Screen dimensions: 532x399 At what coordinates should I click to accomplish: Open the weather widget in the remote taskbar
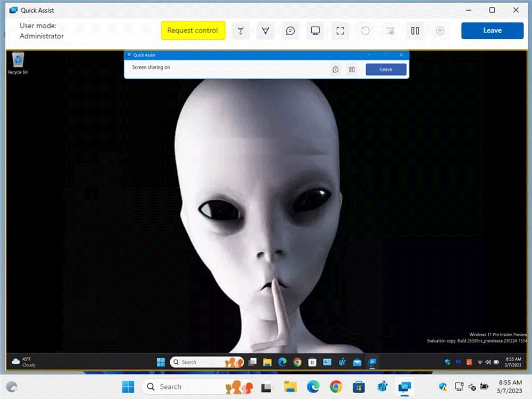[x=21, y=362]
